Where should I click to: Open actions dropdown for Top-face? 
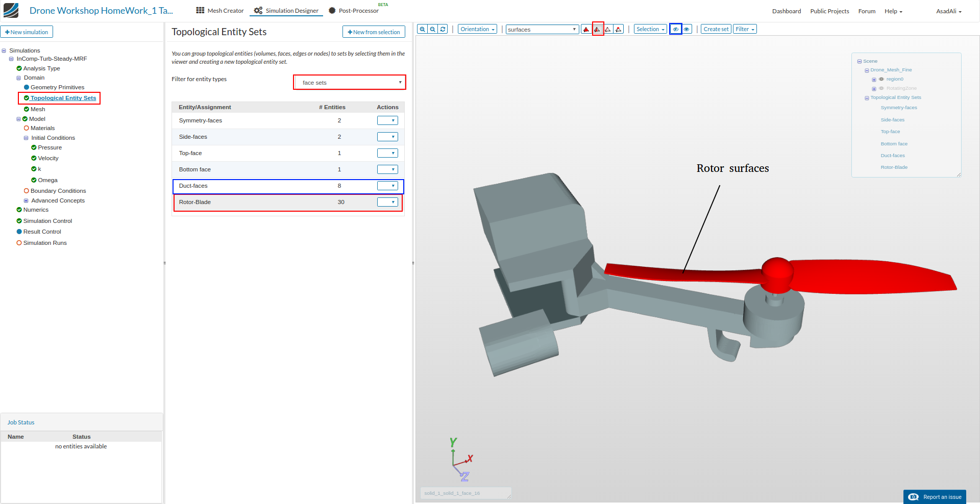[x=387, y=153]
